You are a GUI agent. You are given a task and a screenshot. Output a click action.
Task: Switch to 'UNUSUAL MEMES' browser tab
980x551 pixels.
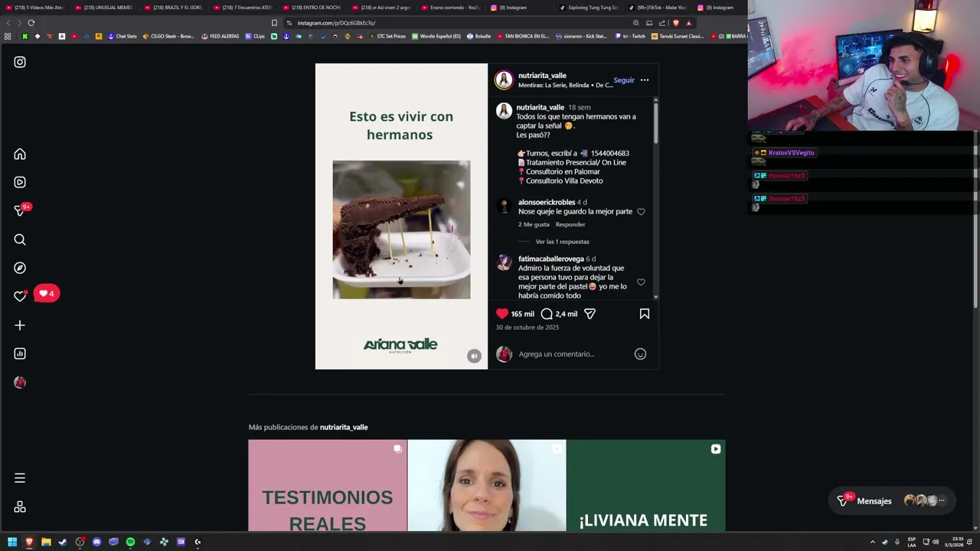coord(104,8)
